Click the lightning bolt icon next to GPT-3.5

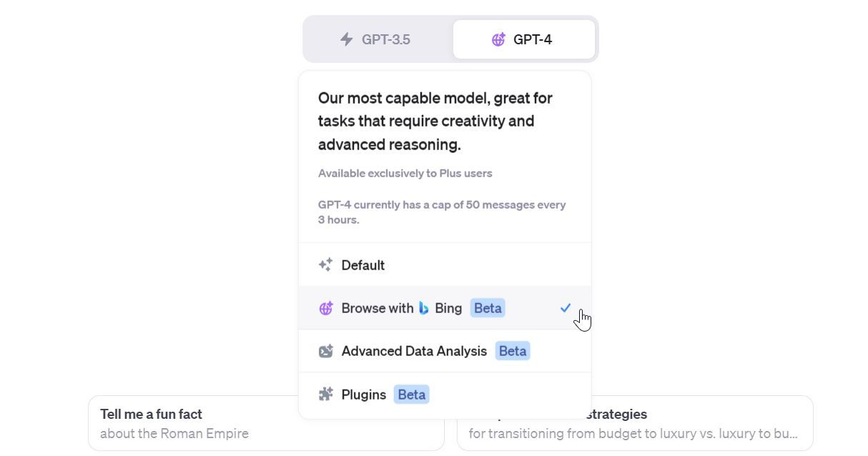click(347, 39)
